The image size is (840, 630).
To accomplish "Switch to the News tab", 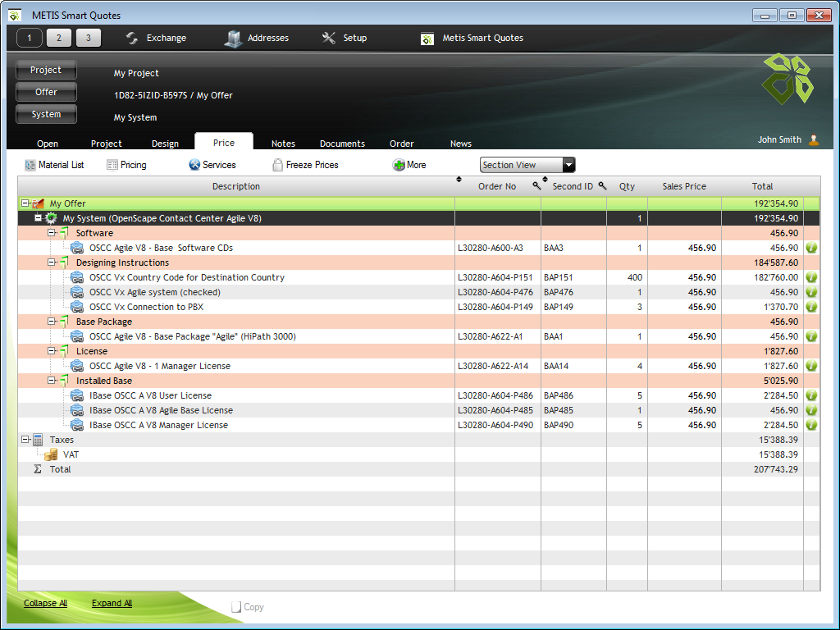I will pos(461,144).
